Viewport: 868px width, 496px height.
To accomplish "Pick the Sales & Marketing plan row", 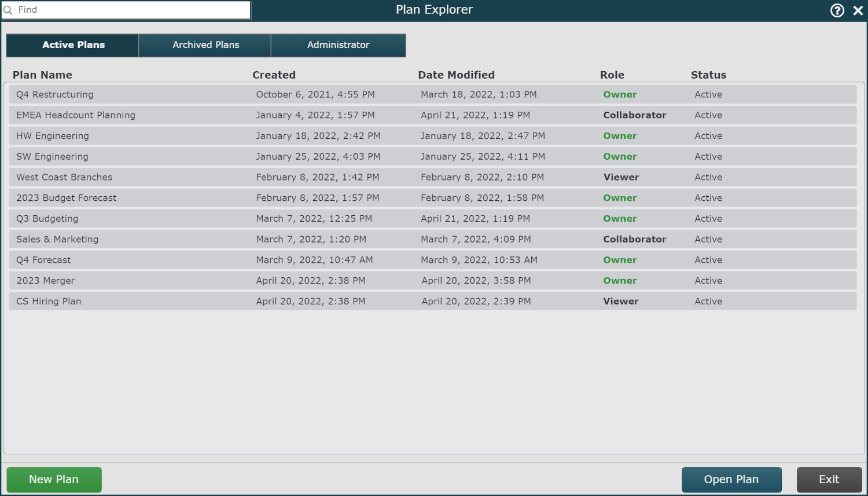I will pos(57,239).
